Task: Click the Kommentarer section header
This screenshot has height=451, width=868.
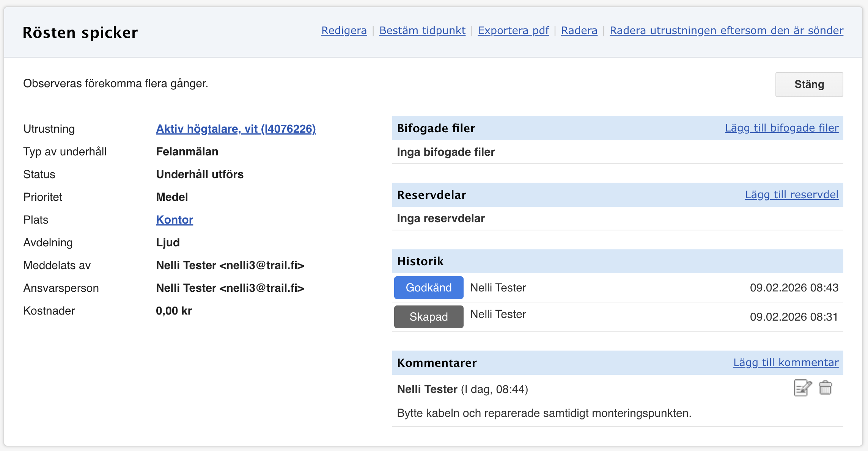Action: 437,363
